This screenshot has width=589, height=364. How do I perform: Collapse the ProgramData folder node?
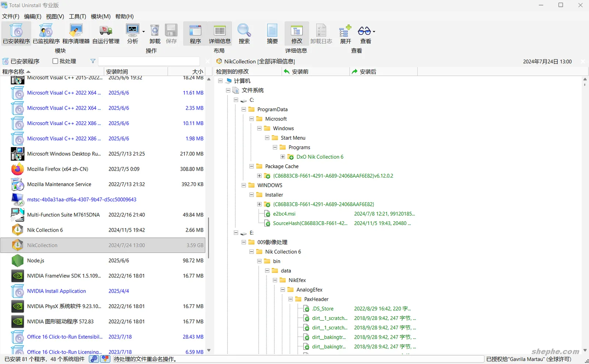pyautogui.click(x=244, y=109)
